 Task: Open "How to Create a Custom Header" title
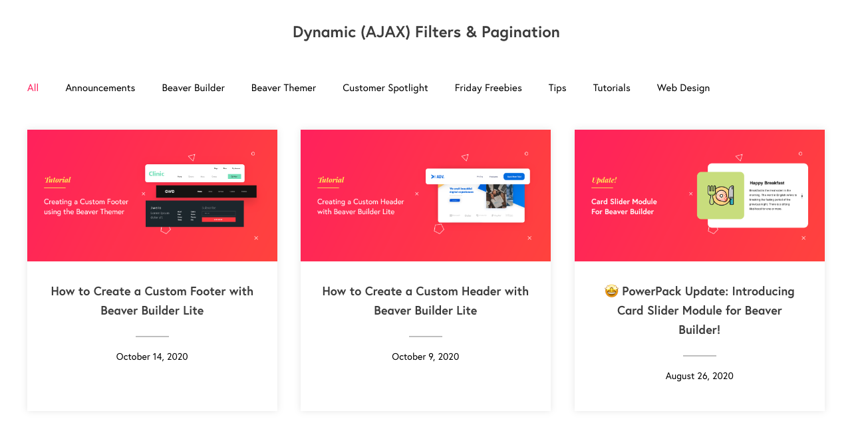tap(426, 301)
